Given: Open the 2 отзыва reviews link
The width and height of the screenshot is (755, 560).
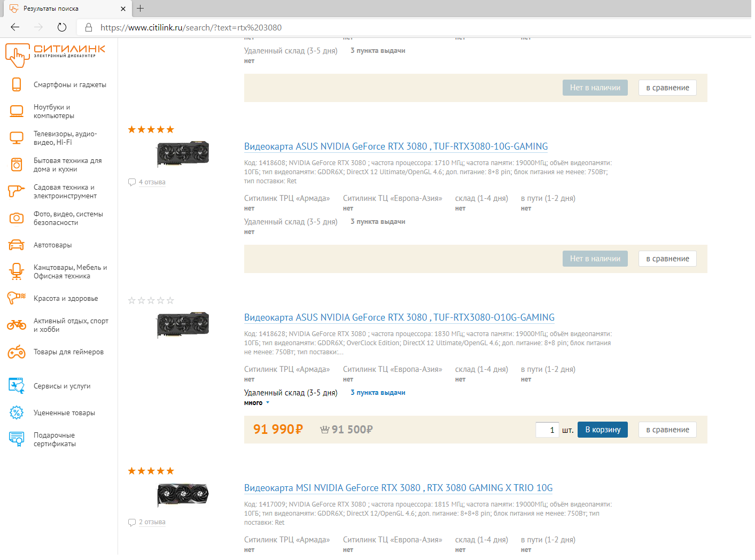Looking at the screenshot, I should point(152,523).
